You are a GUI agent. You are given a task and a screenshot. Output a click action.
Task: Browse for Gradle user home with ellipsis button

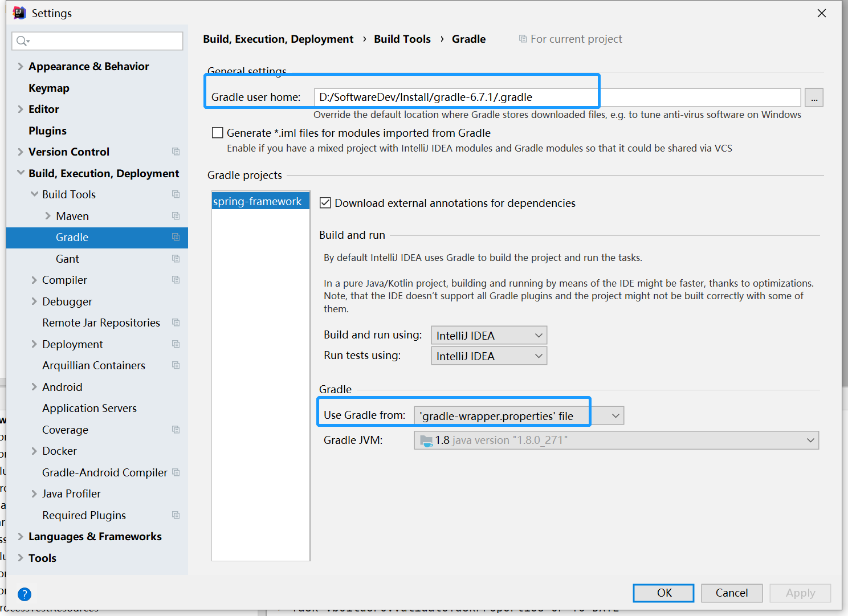(814, 97)
